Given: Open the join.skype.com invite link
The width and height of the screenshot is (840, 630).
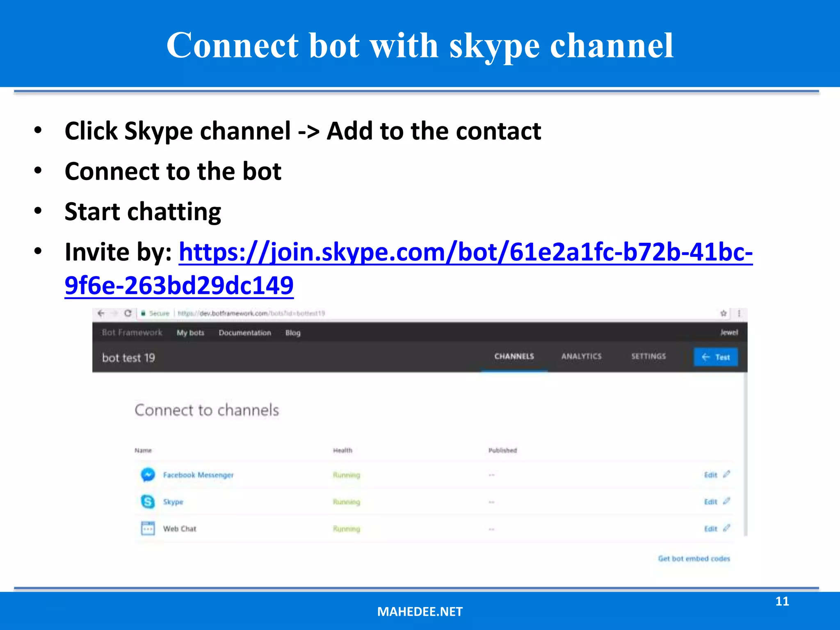Looking at the screenshot, I should point(465,252).
